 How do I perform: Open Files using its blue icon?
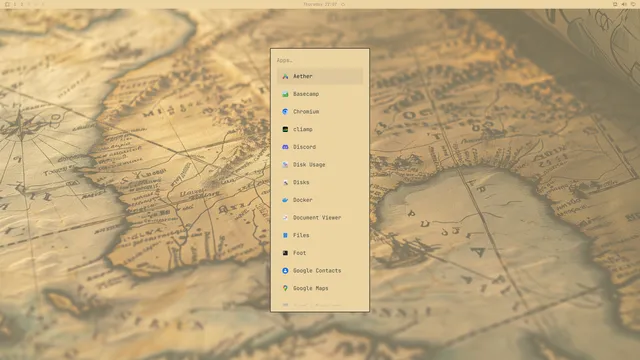[x=285, y=235]
